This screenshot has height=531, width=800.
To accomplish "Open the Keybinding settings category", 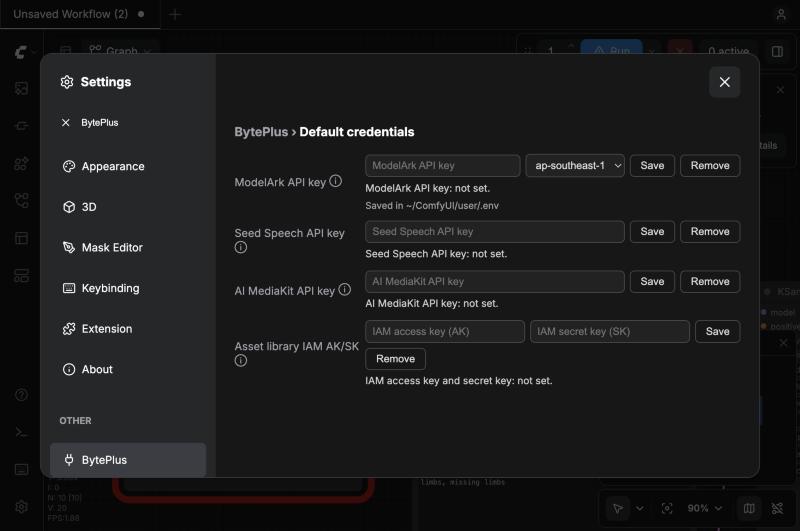I will [x=128, y=288].
